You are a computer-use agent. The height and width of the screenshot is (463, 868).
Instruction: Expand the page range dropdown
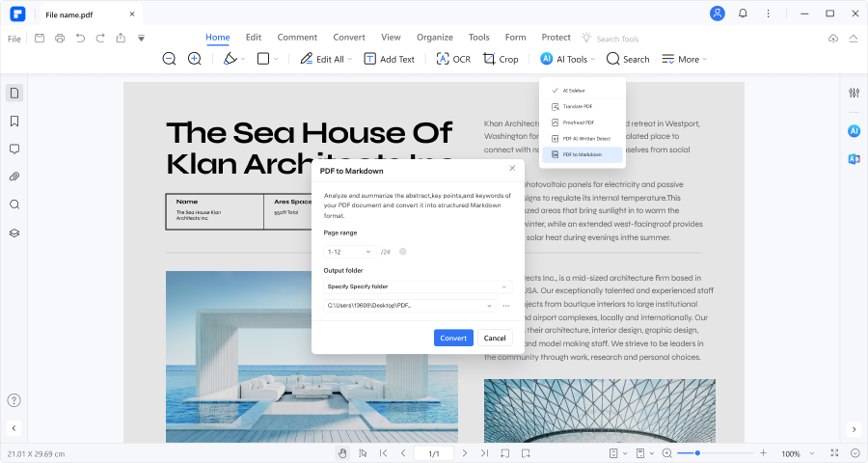(367, 252)
